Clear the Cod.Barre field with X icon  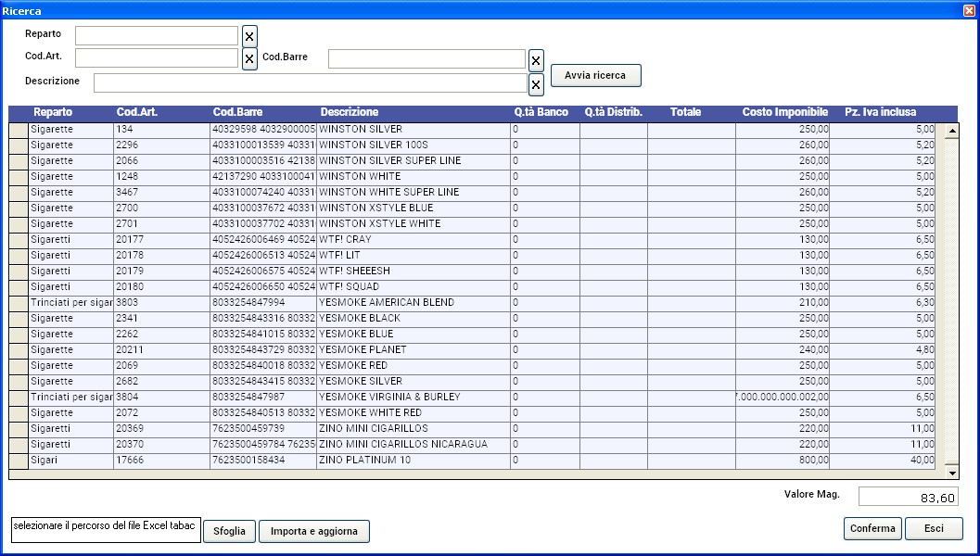click(x=536, y=60)
